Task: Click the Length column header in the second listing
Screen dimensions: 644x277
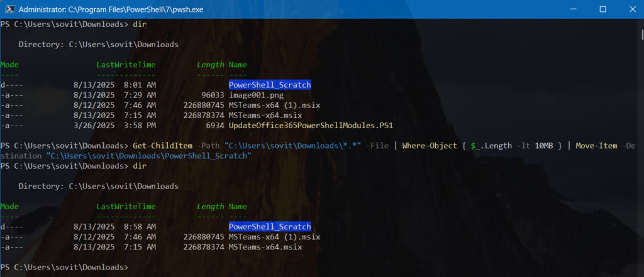Action: coord(210,207)
